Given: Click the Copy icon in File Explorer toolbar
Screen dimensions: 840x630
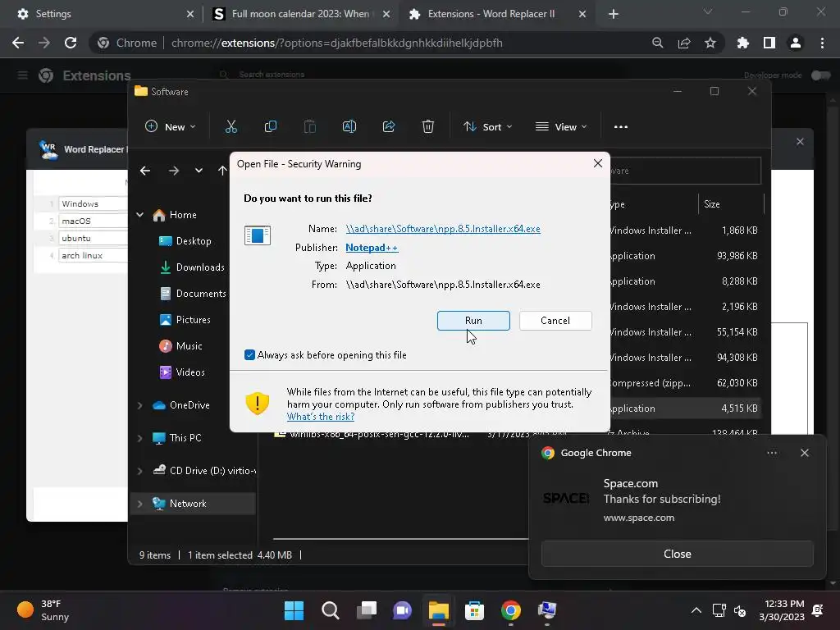Looking at the screenshot, I should (271, 126).
